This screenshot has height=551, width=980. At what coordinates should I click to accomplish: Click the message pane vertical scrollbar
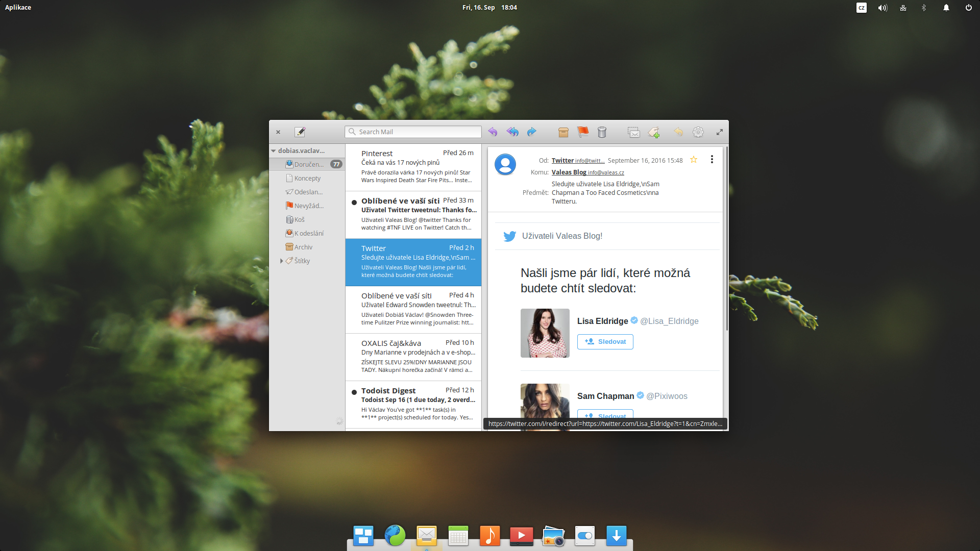coord(726,240)
